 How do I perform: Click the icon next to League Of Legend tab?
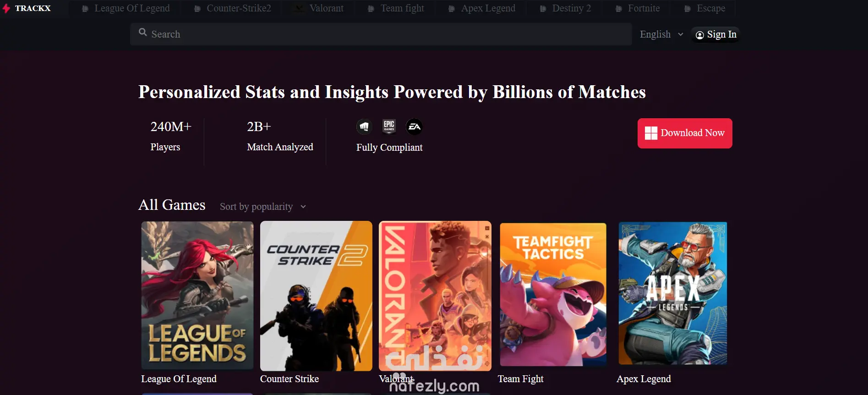(x=85, y=9)
